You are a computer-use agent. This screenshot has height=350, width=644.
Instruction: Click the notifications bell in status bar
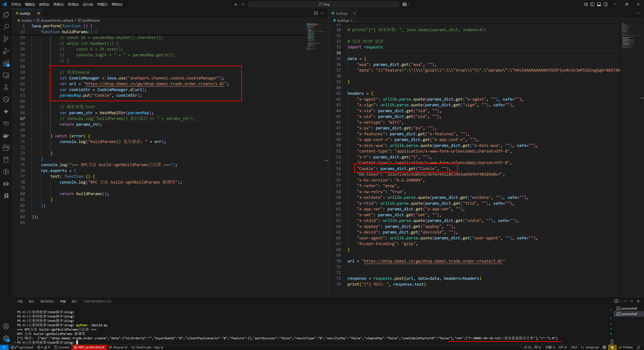pyautogui.click(x=638, y=347)
